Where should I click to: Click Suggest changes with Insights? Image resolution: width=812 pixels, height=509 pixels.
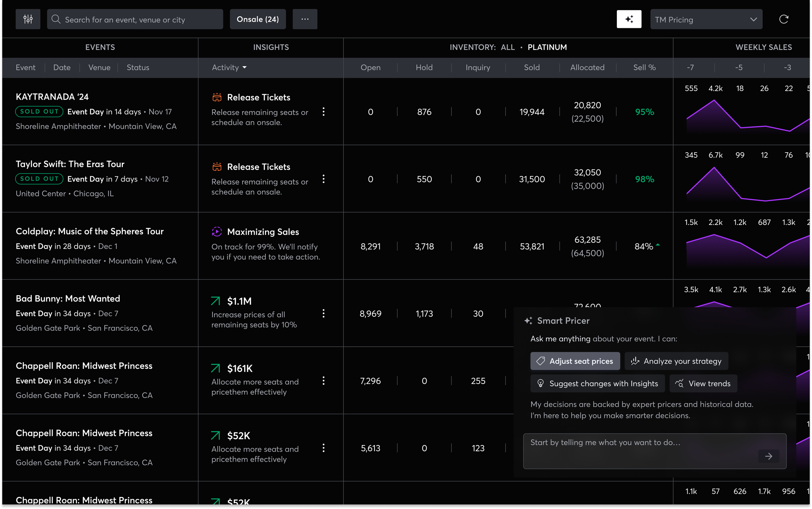point(597,383)
